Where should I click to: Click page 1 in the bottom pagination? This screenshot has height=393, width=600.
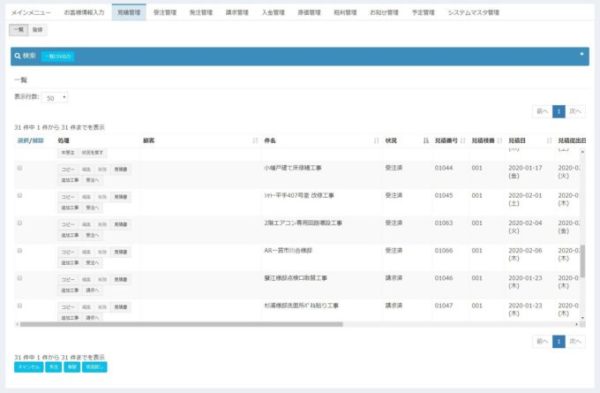click(x=559, y=341)
